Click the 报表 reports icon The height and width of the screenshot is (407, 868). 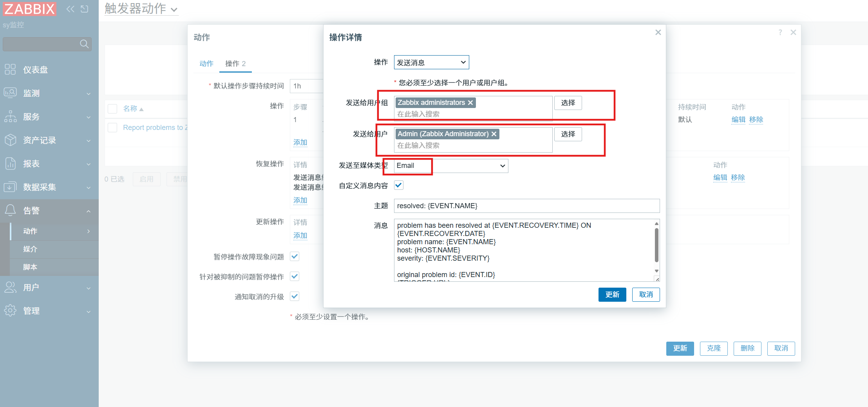click(10, 164)
